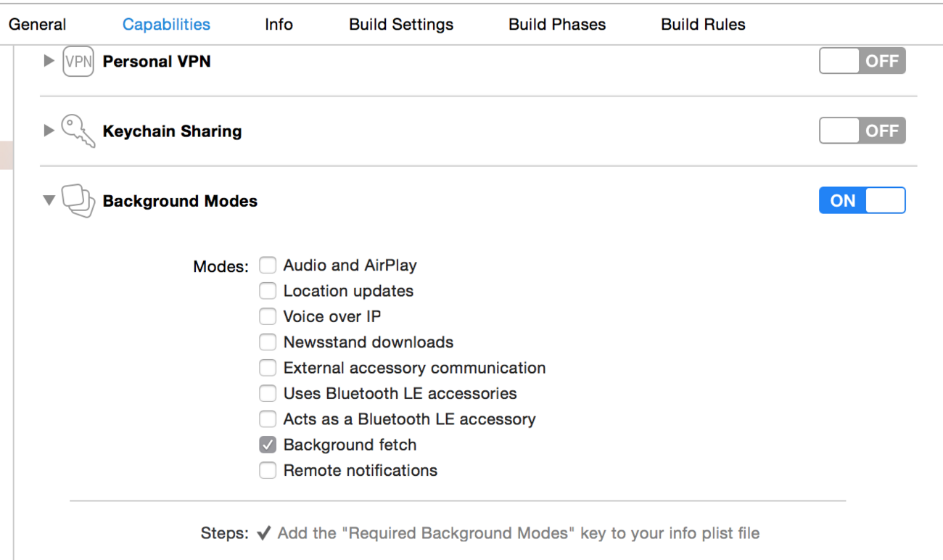This screenshot has height=560, width=943.
Task: Enable the Remote notifications checkbox
Action: (x=268, y=471)
